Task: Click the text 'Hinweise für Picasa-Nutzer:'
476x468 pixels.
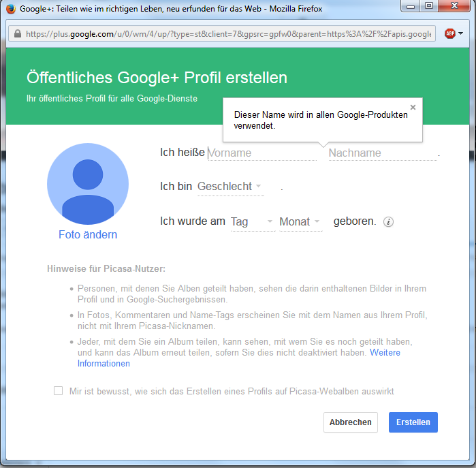Action: pos(106,269)
